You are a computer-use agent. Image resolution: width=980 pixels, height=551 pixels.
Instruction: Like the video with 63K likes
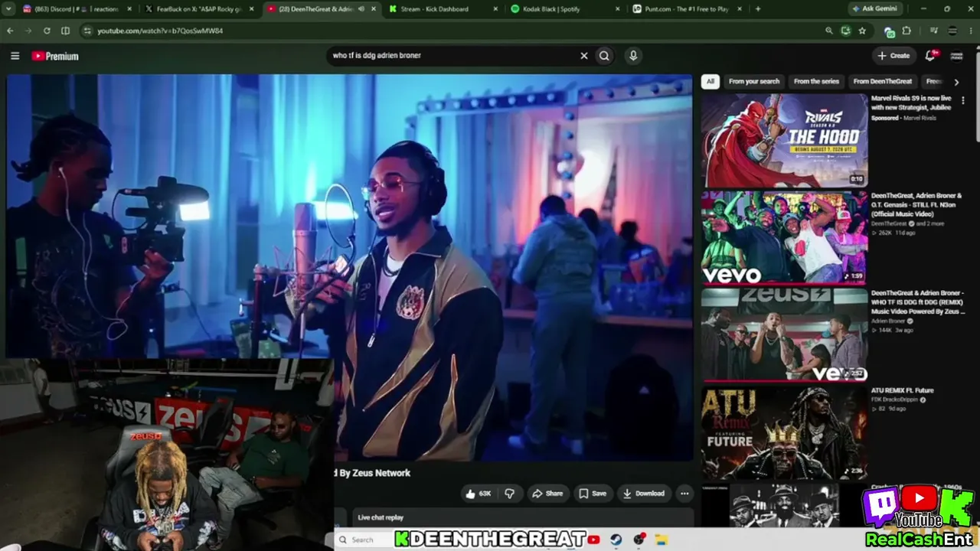[478, 494]
